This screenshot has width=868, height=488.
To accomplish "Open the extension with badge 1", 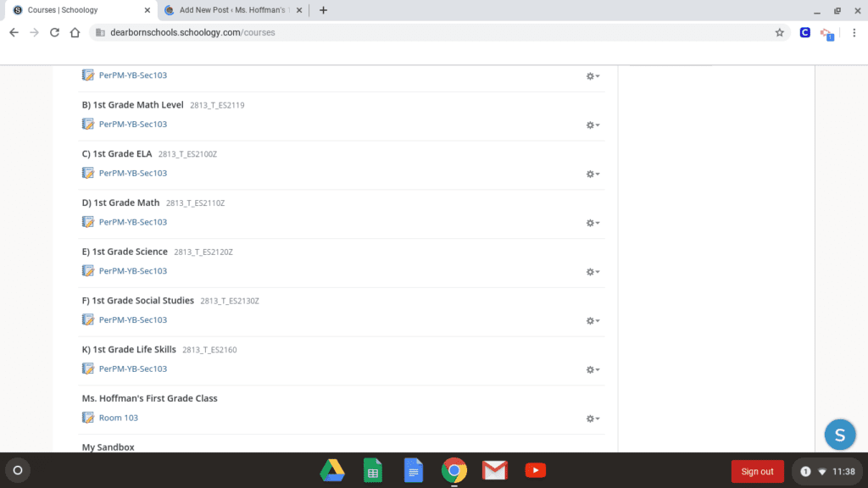I will click(827, 34).
